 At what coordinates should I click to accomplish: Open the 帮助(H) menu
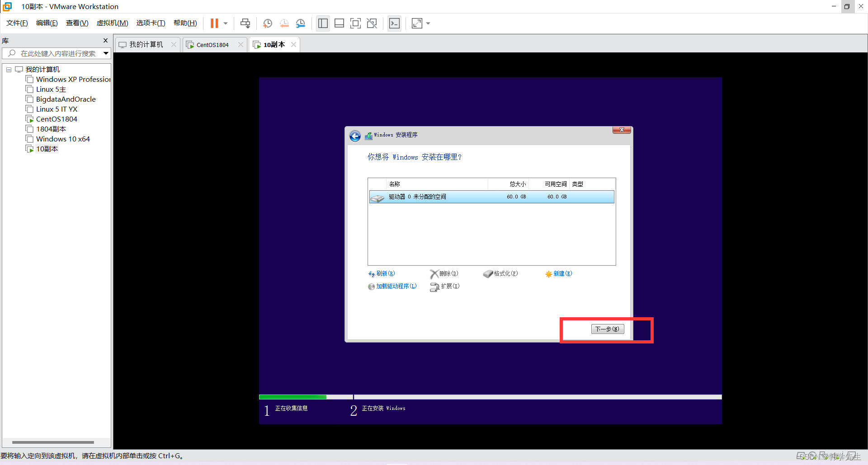pos(185,23)
